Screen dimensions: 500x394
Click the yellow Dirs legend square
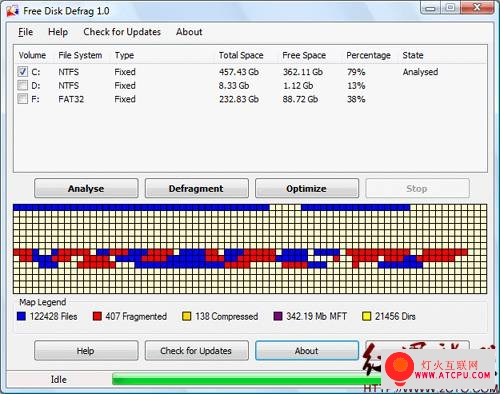[366, 316]
